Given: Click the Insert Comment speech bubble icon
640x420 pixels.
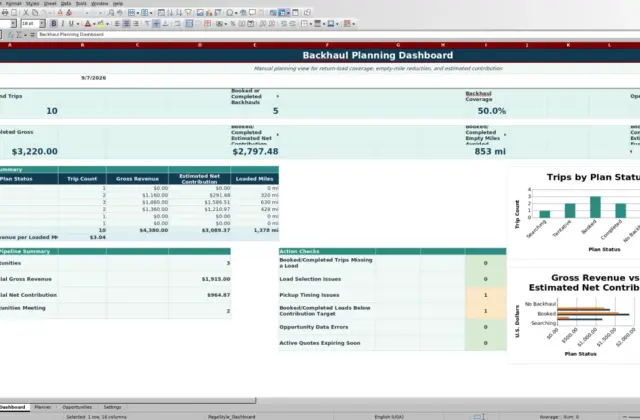Looking at the screenshot, I should [252, 13].
